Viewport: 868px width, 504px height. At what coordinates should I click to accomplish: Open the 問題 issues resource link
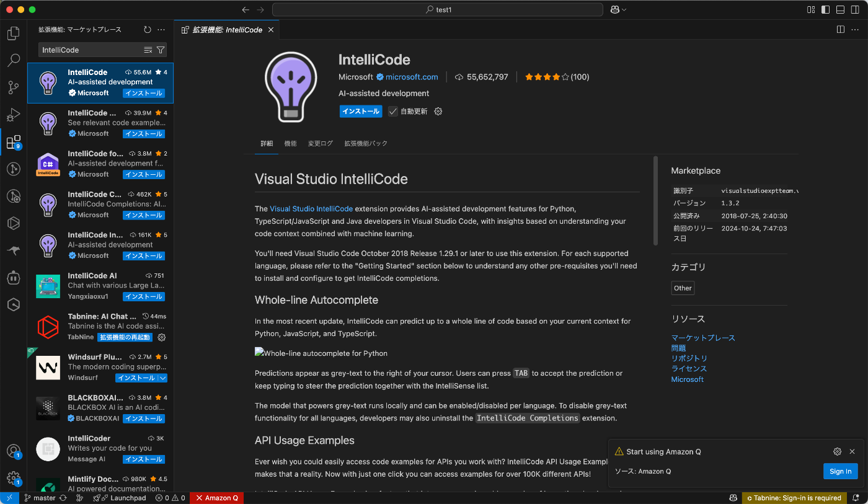click(x=678, y=348)
